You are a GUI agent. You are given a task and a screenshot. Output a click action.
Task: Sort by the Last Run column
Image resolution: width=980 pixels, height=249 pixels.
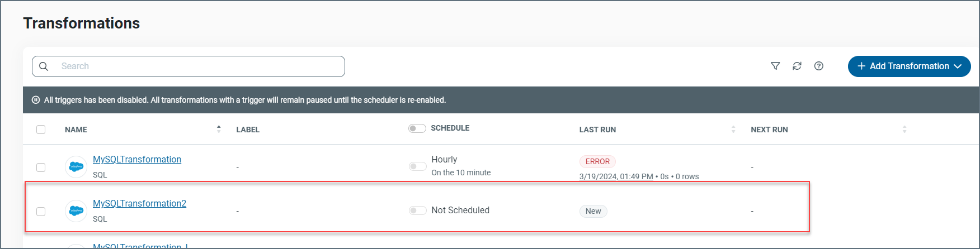[733, 130]
